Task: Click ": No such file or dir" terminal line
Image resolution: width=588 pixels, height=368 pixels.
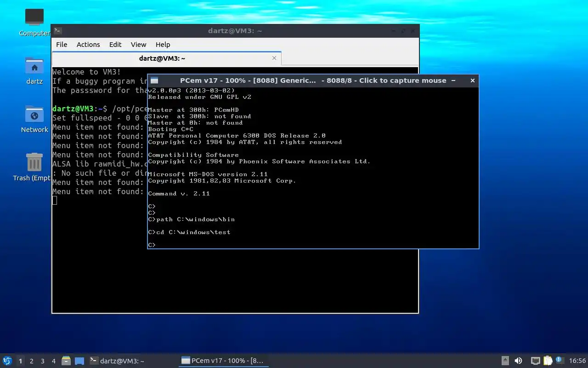Action: pos(100,173)
